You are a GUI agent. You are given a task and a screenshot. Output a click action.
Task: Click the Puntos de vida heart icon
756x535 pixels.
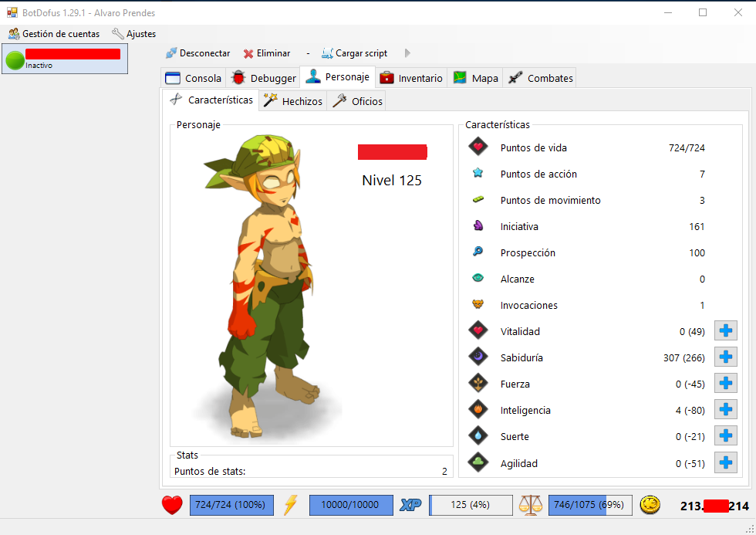pos(478,147)
